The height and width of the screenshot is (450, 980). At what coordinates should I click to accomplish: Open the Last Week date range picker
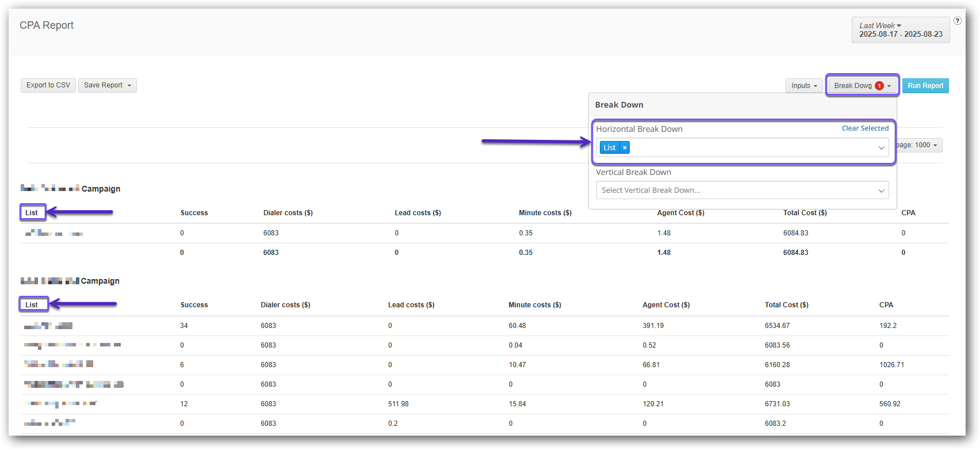click(x=900, y=30)
